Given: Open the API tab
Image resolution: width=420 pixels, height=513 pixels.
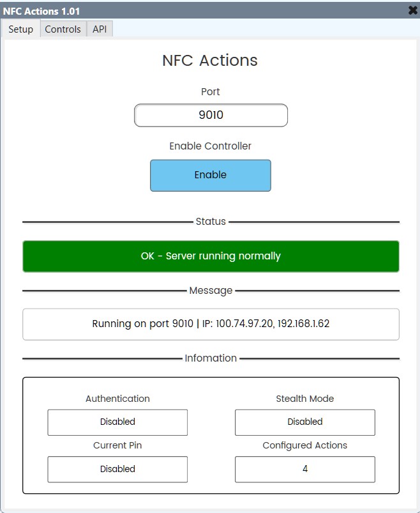Looking at the screenshot, I should tap(100, 29).
